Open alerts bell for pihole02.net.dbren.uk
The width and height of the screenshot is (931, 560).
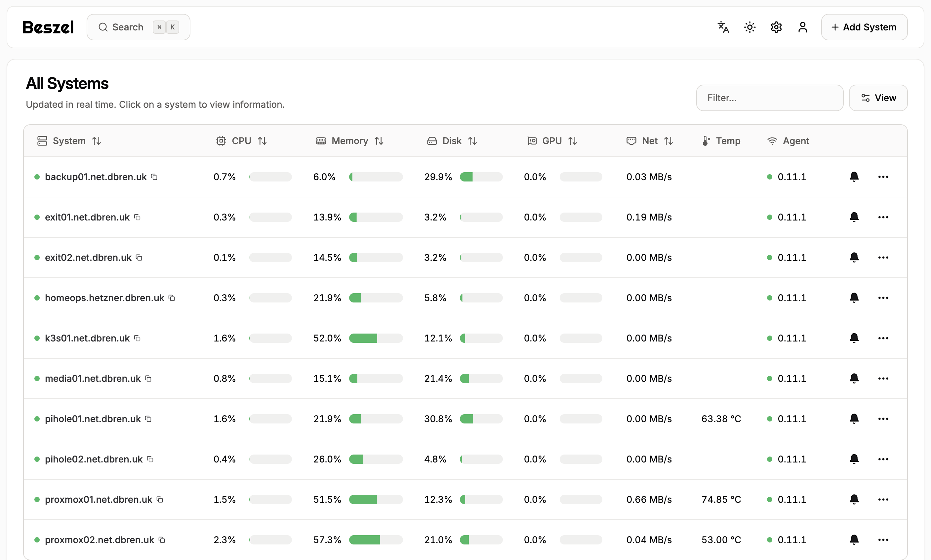(854, 459)
